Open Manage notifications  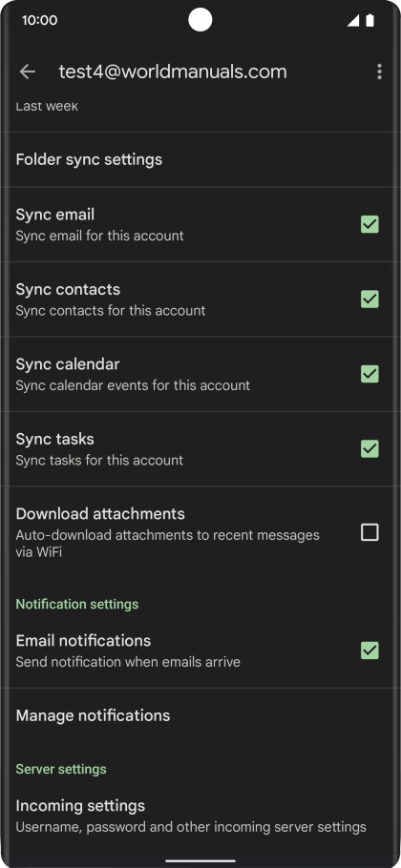tap(200, 715)
